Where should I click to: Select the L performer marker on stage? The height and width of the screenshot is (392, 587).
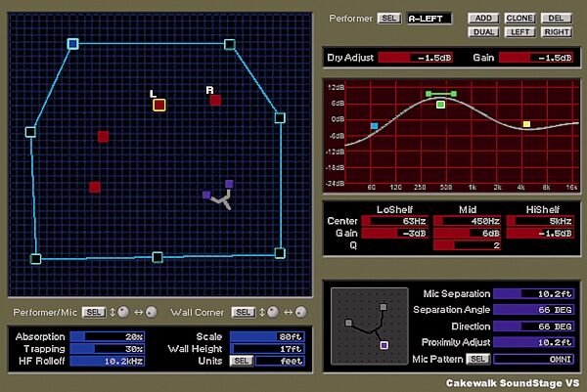point(159,106)
